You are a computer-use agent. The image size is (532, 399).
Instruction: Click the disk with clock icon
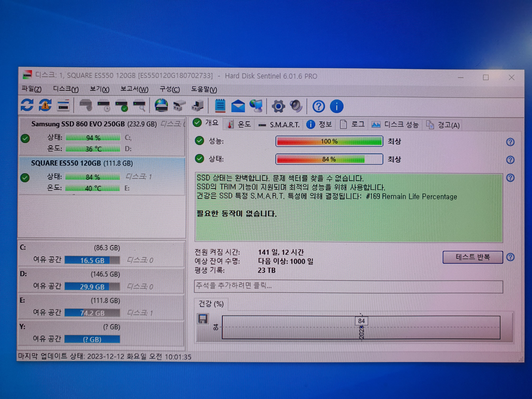coord(104,106)
